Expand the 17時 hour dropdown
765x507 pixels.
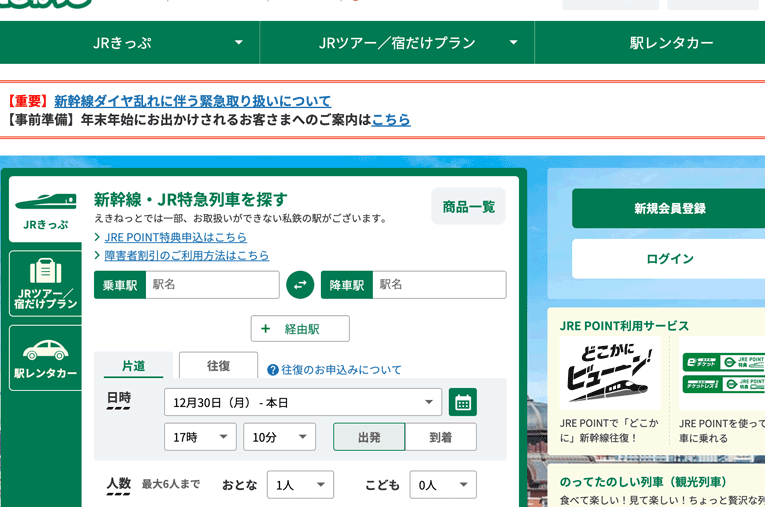coord(200,437)
